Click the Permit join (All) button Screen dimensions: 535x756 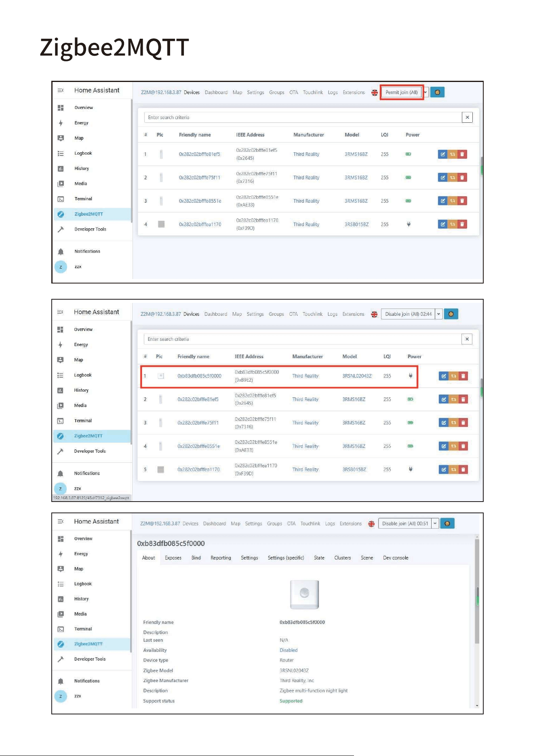tap(401, 92)
